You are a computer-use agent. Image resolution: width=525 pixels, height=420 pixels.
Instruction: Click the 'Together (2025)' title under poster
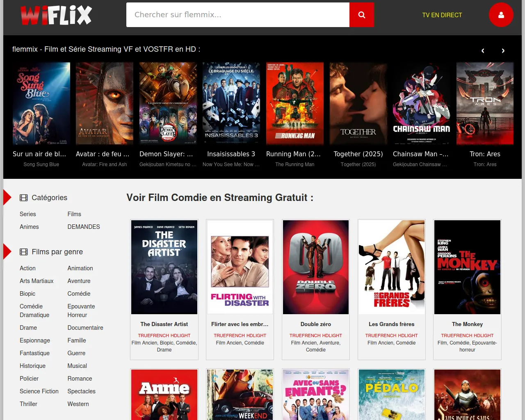pos(358,154)
